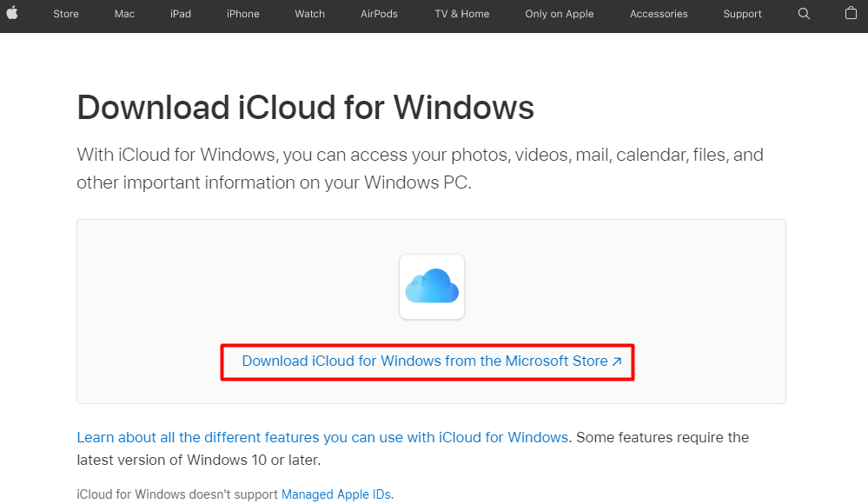Select iPad in the navigation bar
The width and height of the screenshot is (868, 504).
click(181, 14)
